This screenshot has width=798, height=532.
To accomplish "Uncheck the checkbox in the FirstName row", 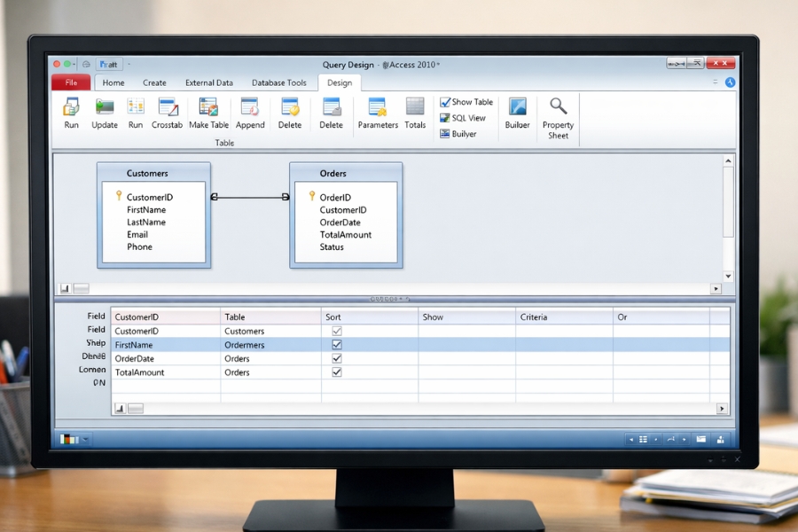I will [336, 344].
